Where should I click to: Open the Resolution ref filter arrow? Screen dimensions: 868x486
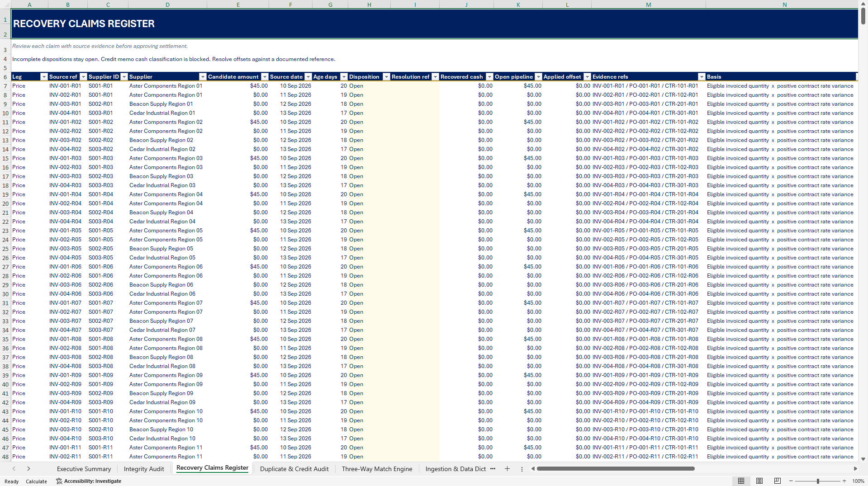pos(435,77)
